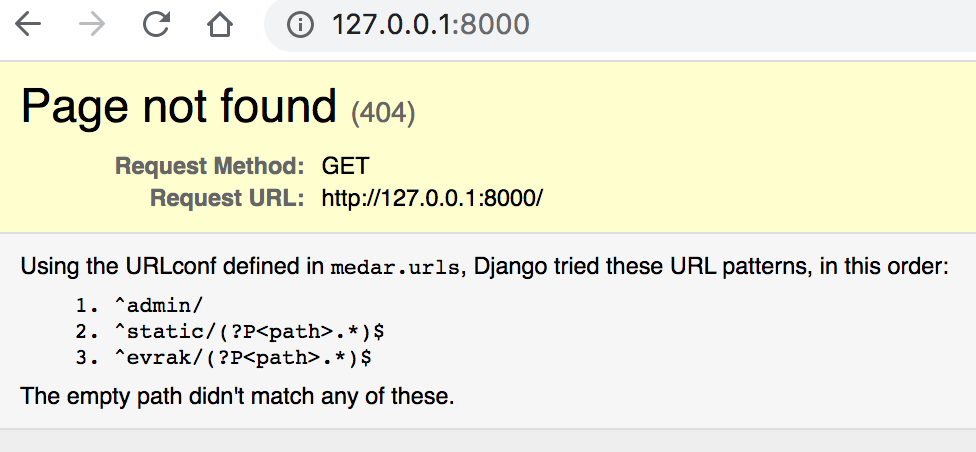Click the (404) status code text
The height and width of the screenshot is (452, 976).
click(383, 112)
